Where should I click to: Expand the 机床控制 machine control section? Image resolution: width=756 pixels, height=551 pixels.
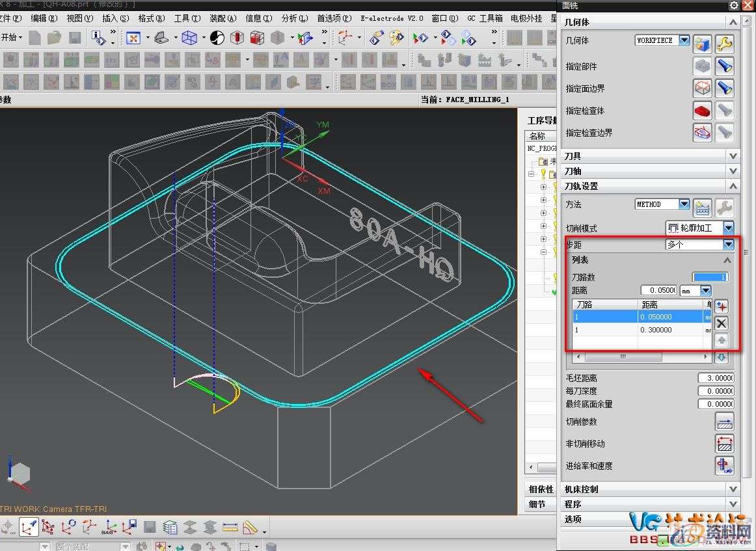(733, 489)
